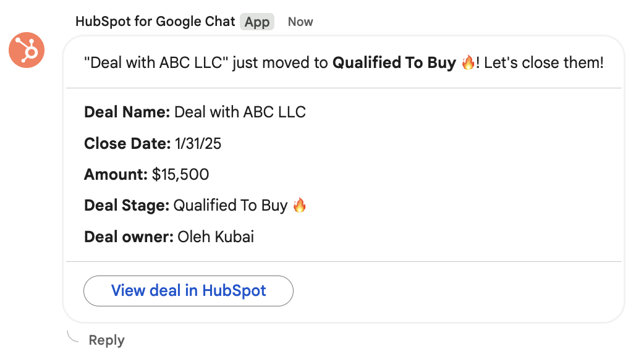The width and height of the screenshot is (644, 362).
Task: Click the Reply link below the card
Action: (106, 340)
